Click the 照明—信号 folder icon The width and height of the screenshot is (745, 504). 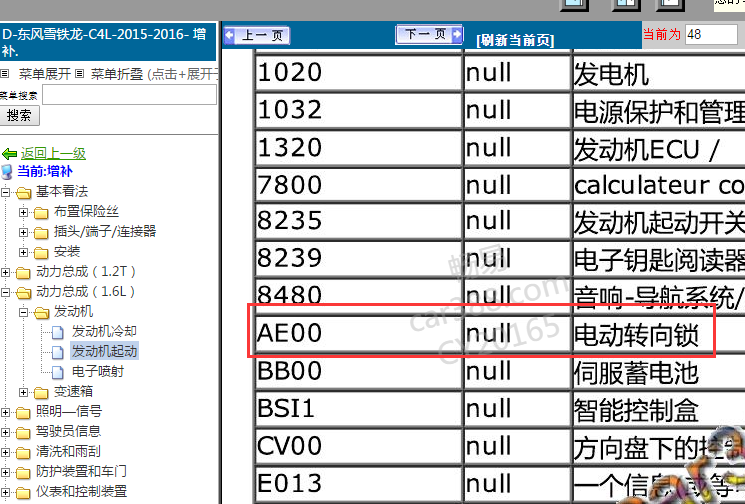[23, 412]
